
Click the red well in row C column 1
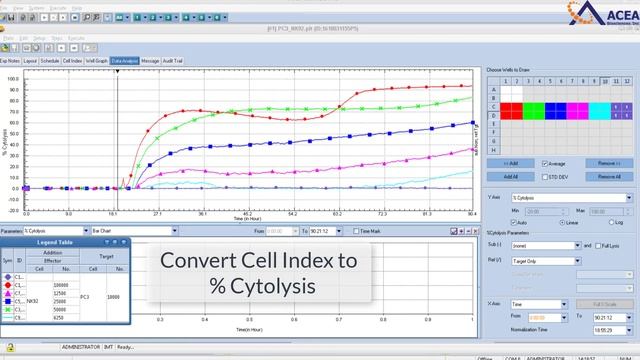point(505,107)
